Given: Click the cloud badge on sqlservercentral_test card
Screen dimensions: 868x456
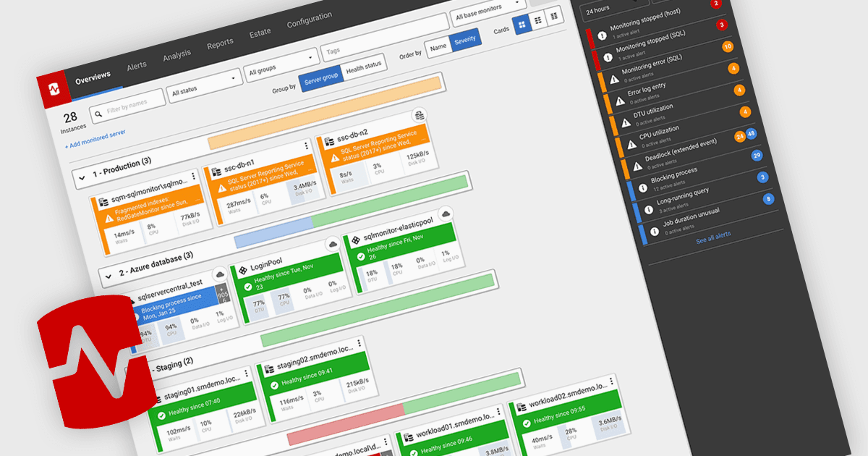Looking at the screenshot, I should [x=221, y=274].
